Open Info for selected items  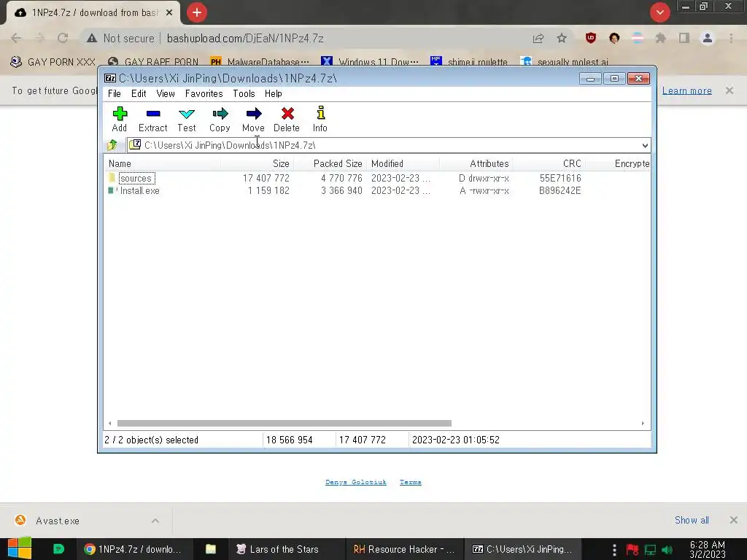click(x=321, y=113)
